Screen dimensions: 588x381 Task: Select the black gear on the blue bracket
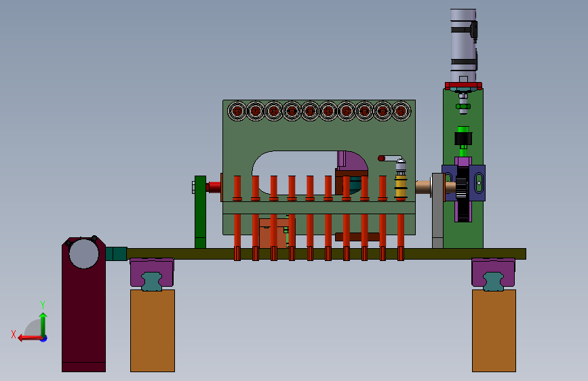click(x=463, y=186)
